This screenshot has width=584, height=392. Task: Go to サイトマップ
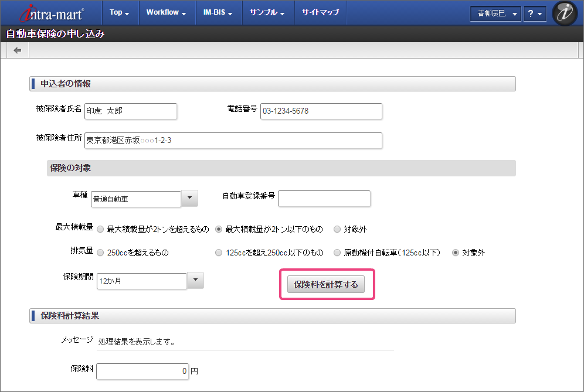click(x=320, y=12)
